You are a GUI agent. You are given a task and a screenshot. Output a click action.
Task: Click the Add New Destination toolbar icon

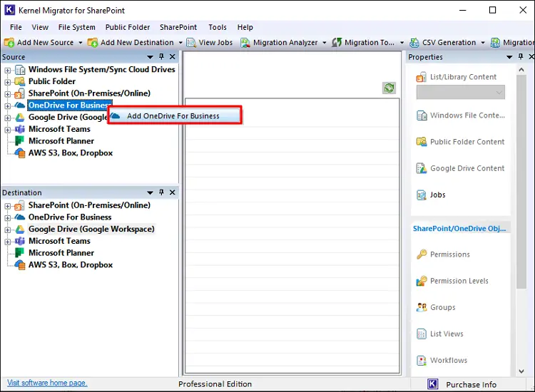(93, 43)
